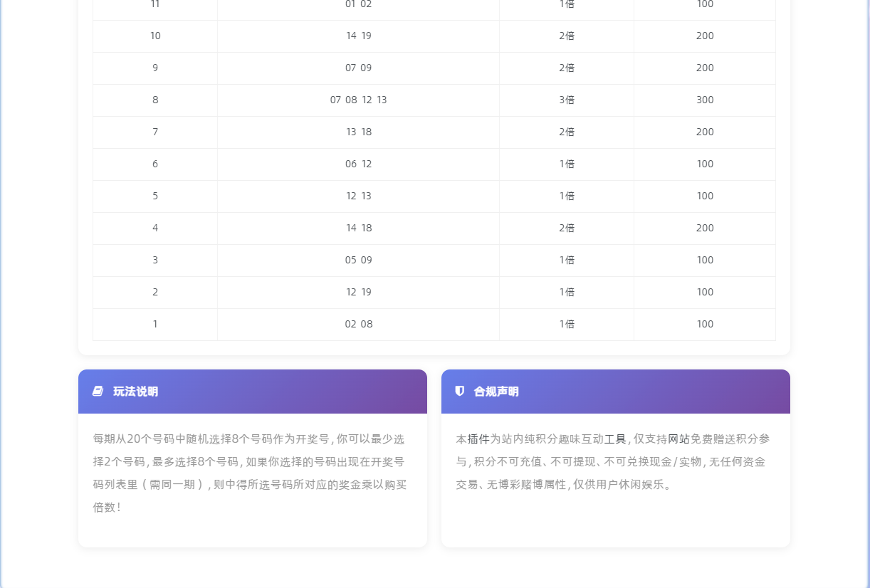This screenshot has height=588, width=870.
Task: Click the numbers 14 18 in row 4
Action: (358, 228)
